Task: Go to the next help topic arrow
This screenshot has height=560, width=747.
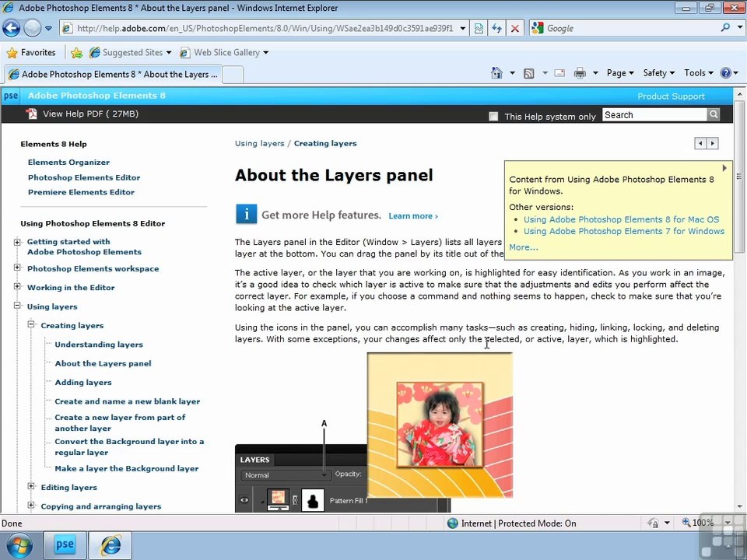Action: tap(713, 143)
